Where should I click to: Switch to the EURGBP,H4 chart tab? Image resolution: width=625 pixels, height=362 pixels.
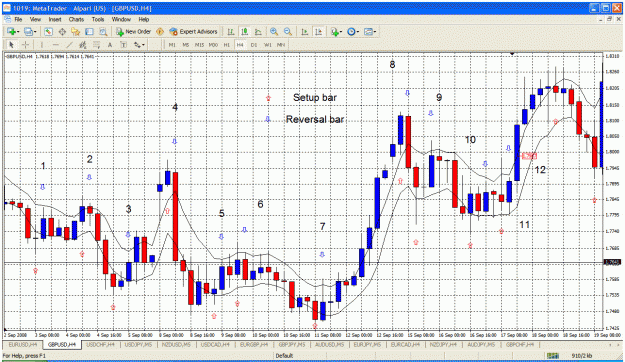254,344
